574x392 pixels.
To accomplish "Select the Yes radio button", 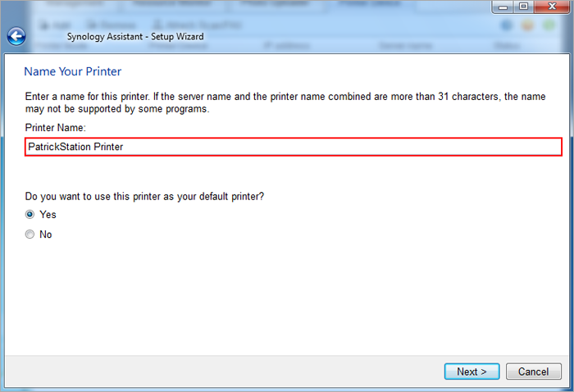I will pyautogui.click(x=30, y=215).
